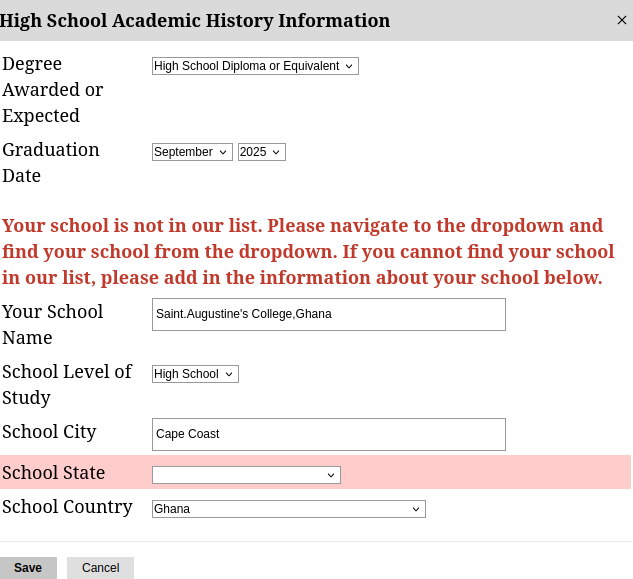633x579 pixels.
Task: Click the Graduation Date label
Action: (x=51, y=162)
